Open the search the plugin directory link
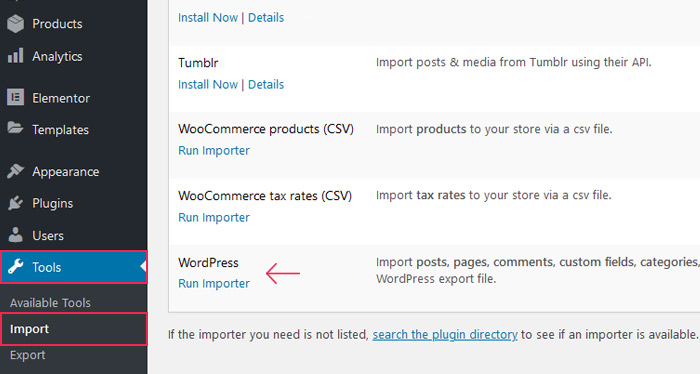 445,334
